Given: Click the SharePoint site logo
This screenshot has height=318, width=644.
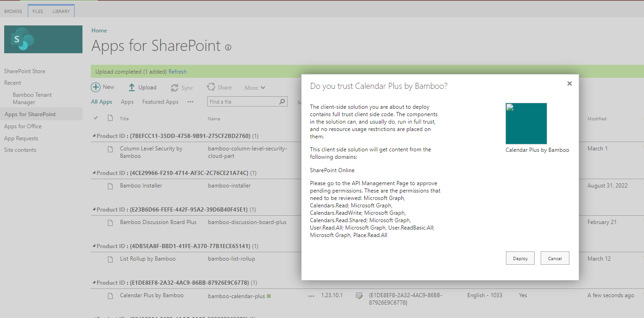Looking at the screenshot, I should click(x=43, y=39).
